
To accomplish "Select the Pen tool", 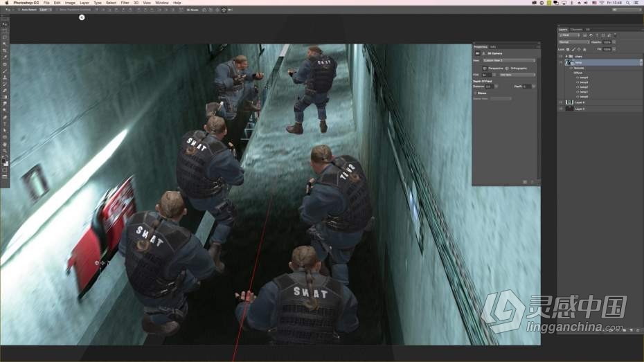I will (5, 118).
